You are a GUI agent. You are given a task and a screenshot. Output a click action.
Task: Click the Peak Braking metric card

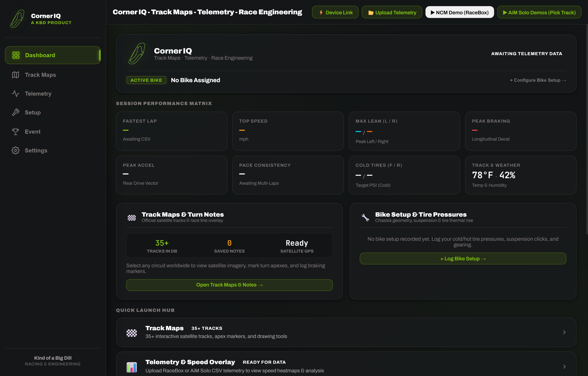coord(521,131)
